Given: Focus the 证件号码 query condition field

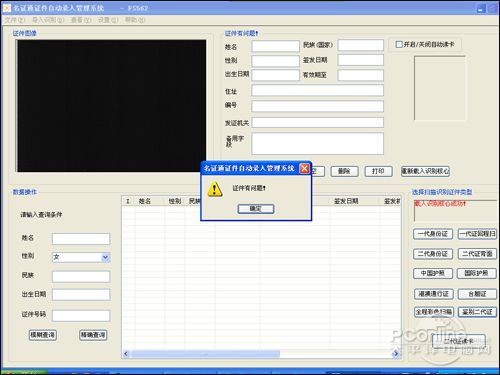Looking at the screenshot, I should tap(81, 316).
